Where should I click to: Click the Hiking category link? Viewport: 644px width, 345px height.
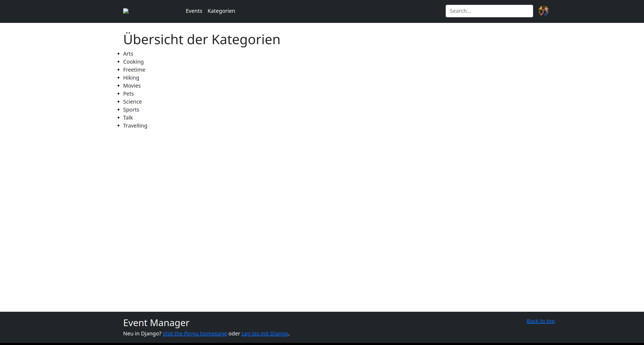[131, 77]
